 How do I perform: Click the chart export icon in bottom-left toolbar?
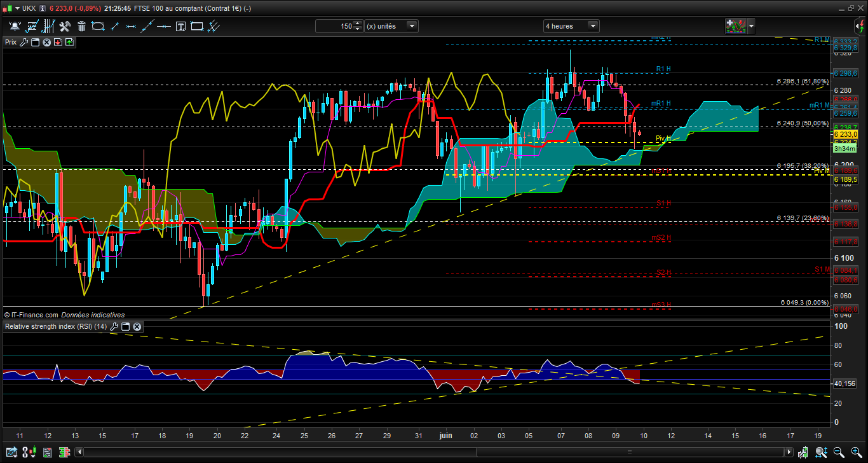(x=11, y=452)
